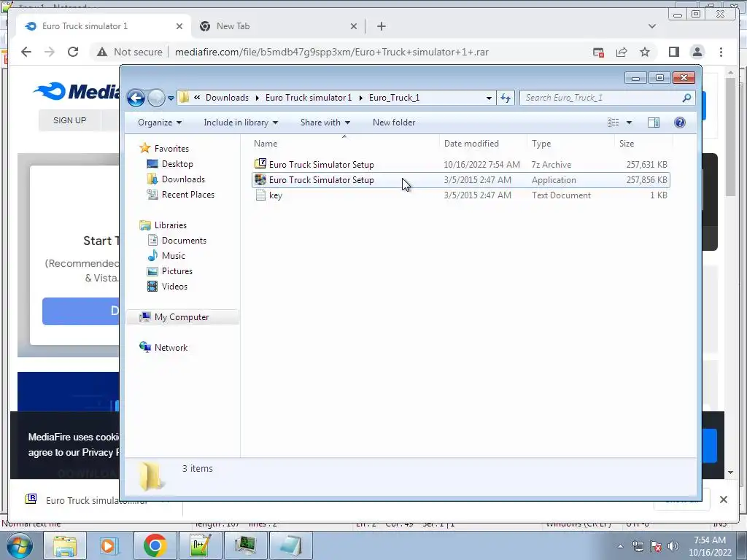
Task: Open Documents library
Action: pyautogui.click(x=184, y=241)
